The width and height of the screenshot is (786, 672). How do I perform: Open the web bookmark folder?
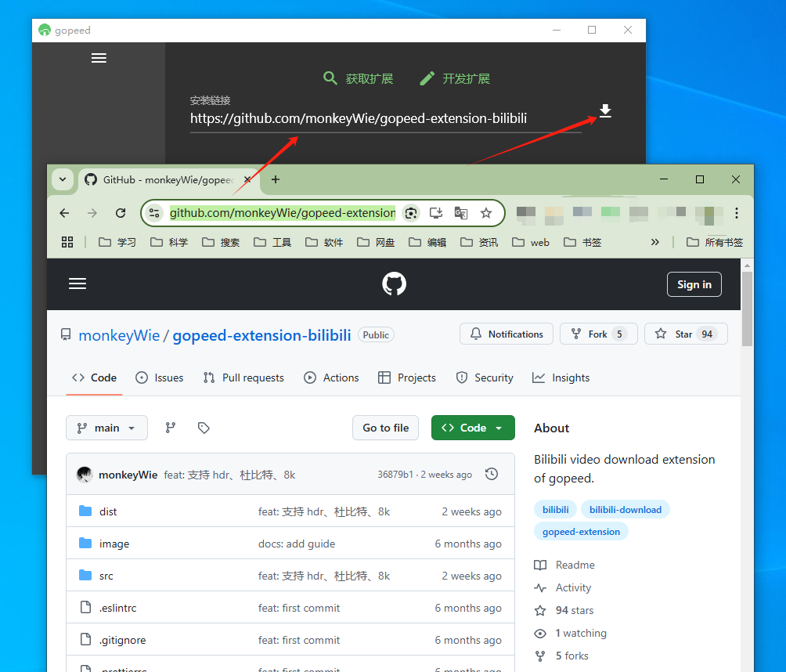click(x=530, y=242)
